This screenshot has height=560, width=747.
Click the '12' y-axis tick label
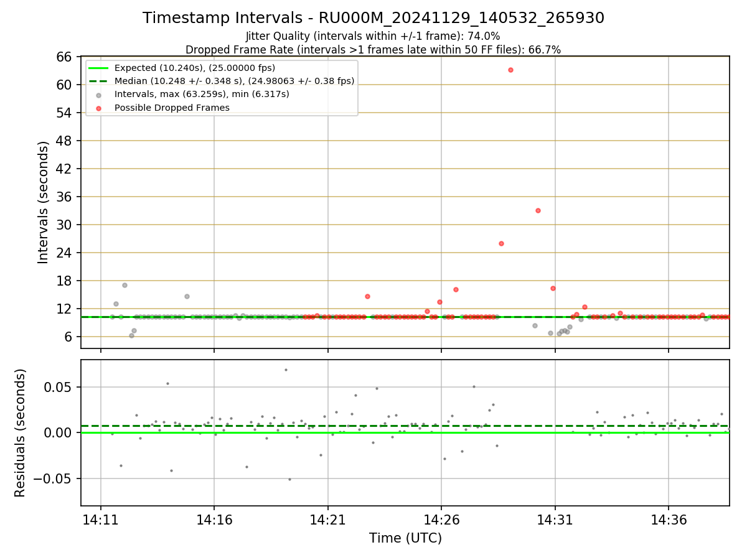pos(65,309)
